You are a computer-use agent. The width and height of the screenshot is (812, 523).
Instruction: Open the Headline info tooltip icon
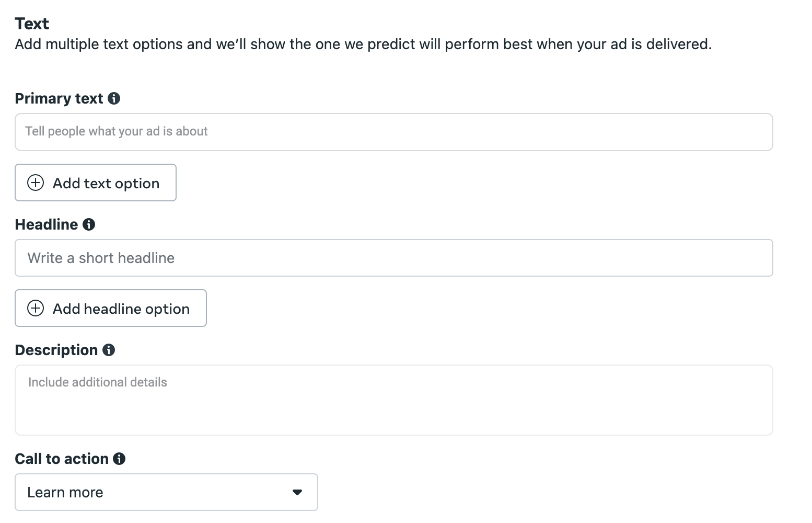click(89, 224)
